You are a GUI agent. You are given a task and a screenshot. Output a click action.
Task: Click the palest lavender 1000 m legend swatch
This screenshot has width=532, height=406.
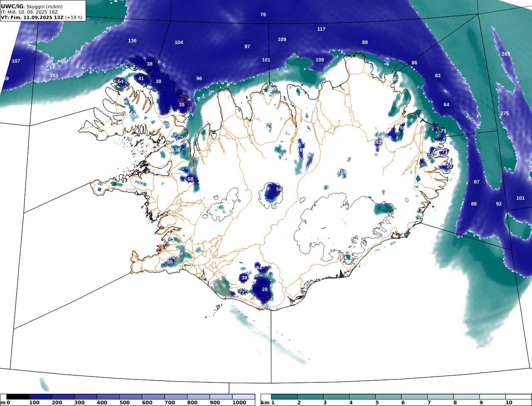tap(243, 397)
